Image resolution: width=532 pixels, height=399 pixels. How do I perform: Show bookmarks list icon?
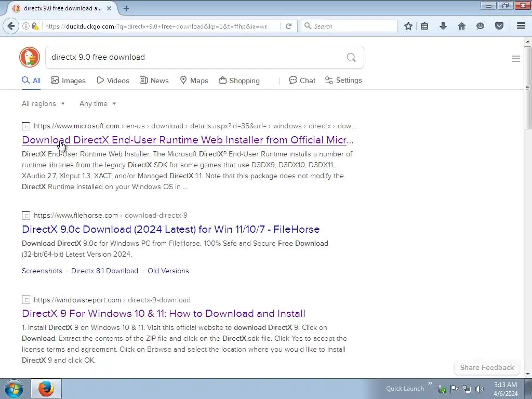pos(424,26)
